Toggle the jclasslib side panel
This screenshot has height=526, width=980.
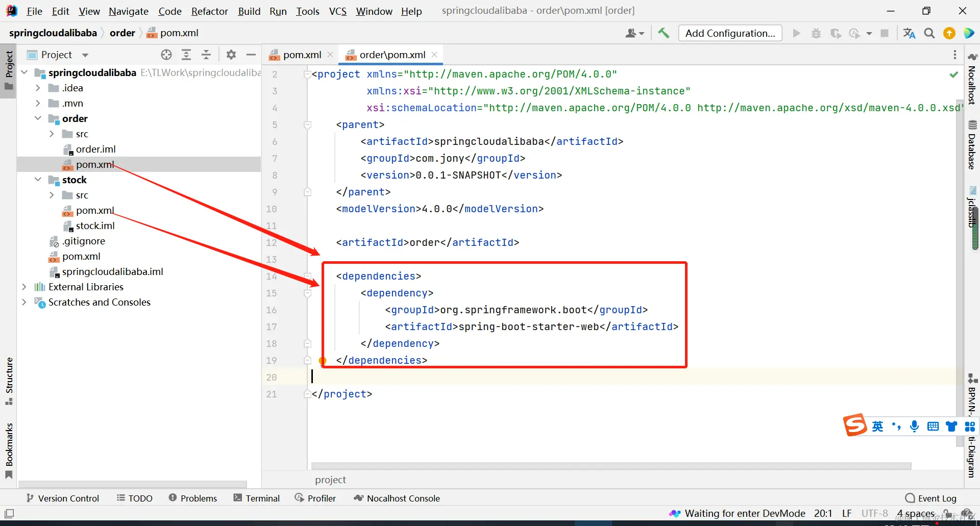(972, 207)
